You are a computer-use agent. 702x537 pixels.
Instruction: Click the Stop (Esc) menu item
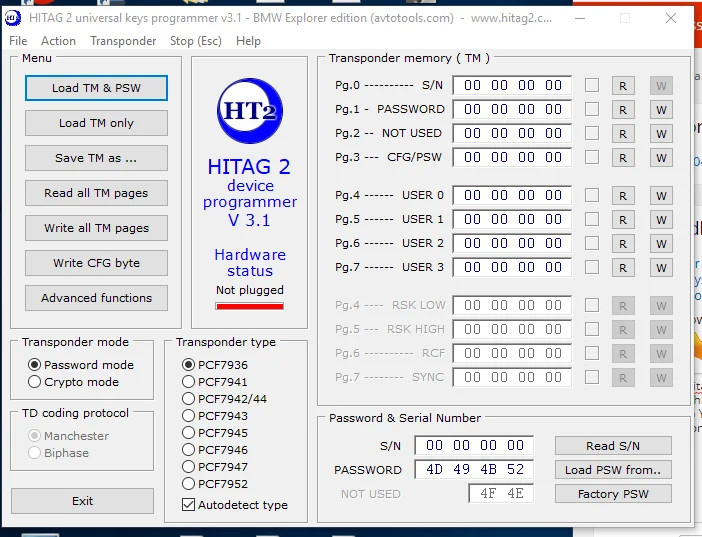tap(196, 41)
